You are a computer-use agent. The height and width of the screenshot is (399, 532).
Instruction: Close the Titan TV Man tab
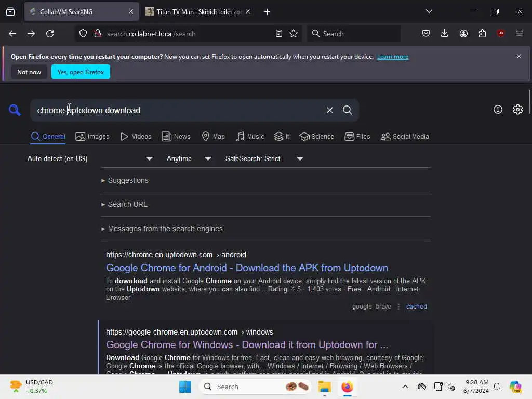click(x=248, y=11)
